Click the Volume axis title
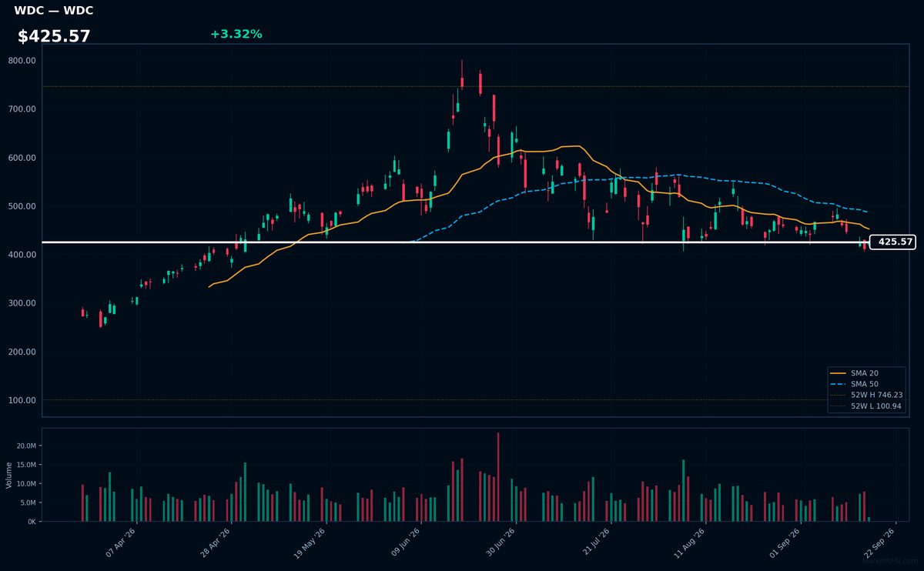 tap(9, 475)
